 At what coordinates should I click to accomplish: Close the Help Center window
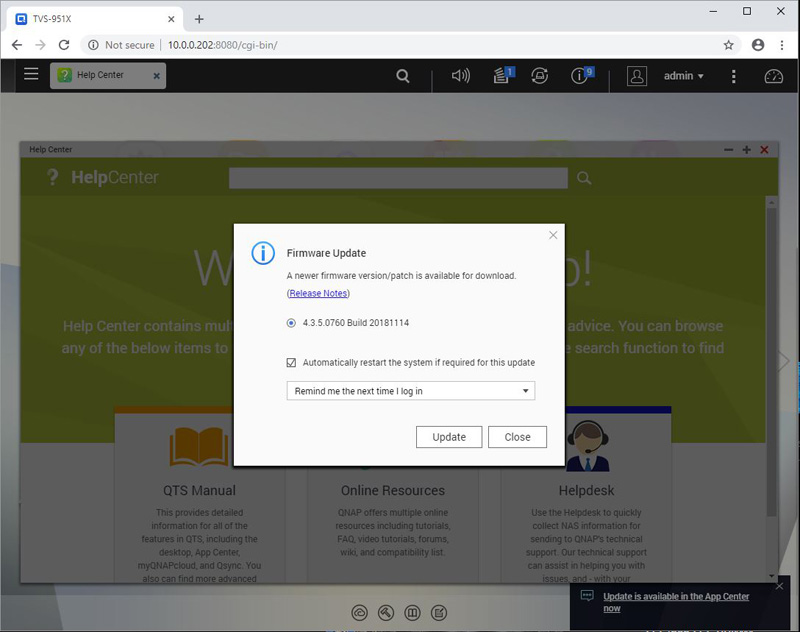click(x=764, y=149)
